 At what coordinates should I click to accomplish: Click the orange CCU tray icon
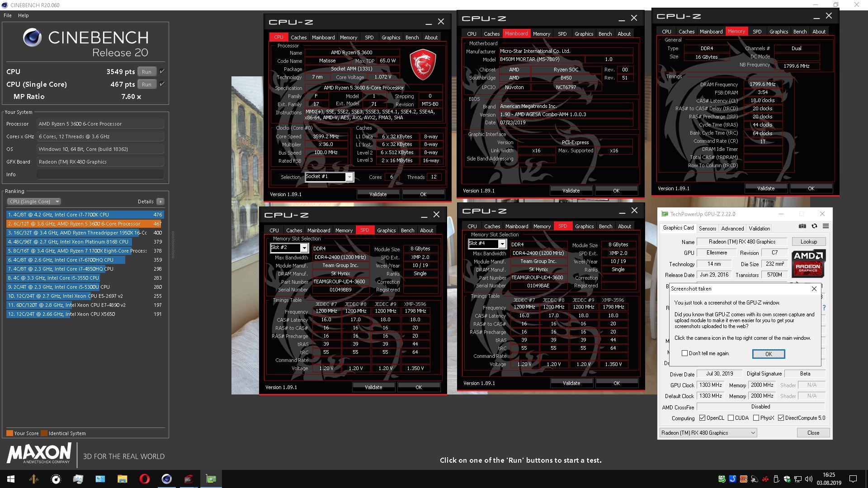tap(743, 479)
